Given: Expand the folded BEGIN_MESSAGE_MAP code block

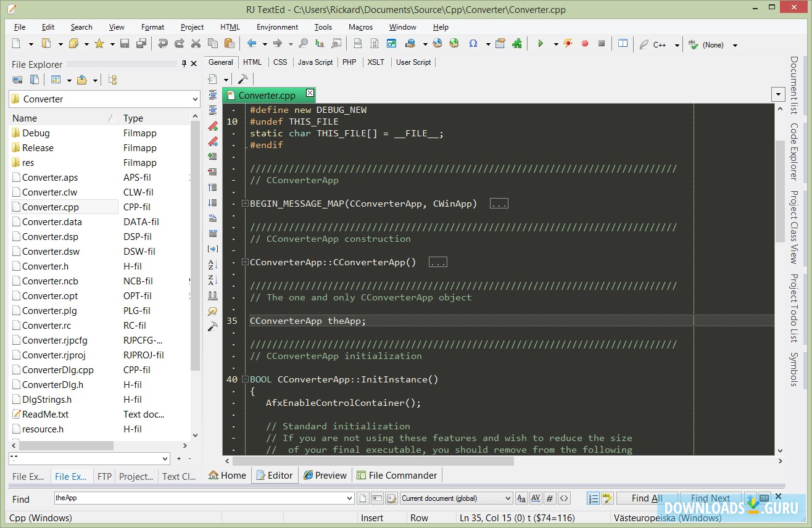Looking at the screenshot, I should click(x=245, y=204).
